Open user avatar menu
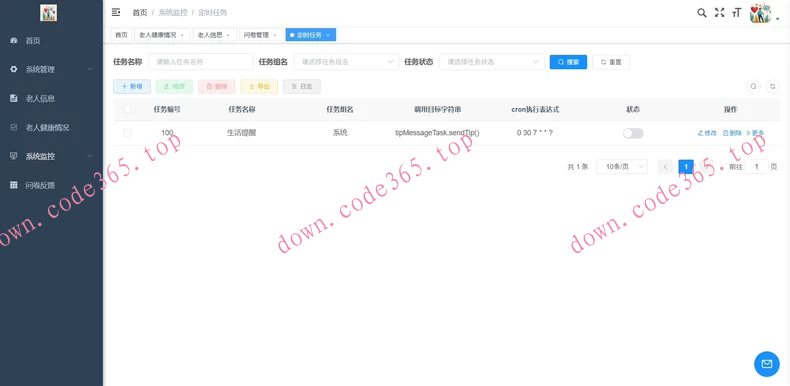The image size is (790, 386). point(760,13)
